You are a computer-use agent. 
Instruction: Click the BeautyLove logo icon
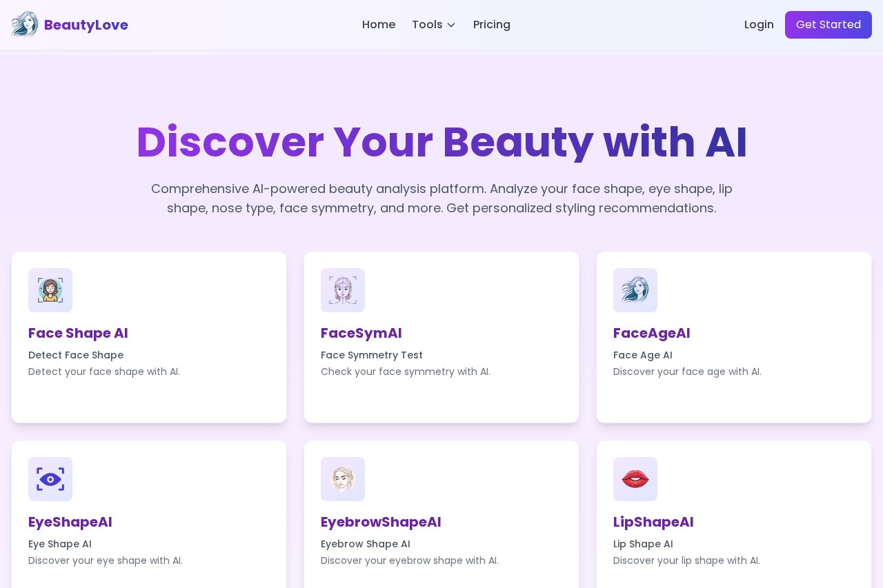[x=25, y=25]
